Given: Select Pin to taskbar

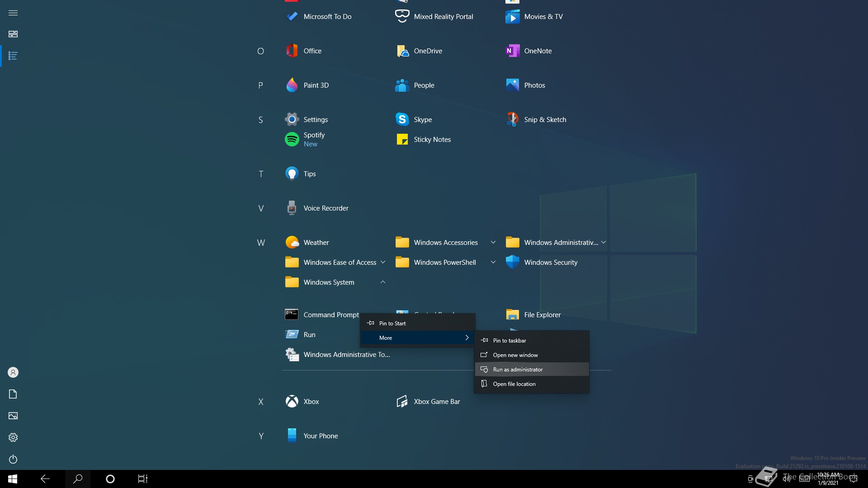Looking at the screenshot, I should point(532,341).
